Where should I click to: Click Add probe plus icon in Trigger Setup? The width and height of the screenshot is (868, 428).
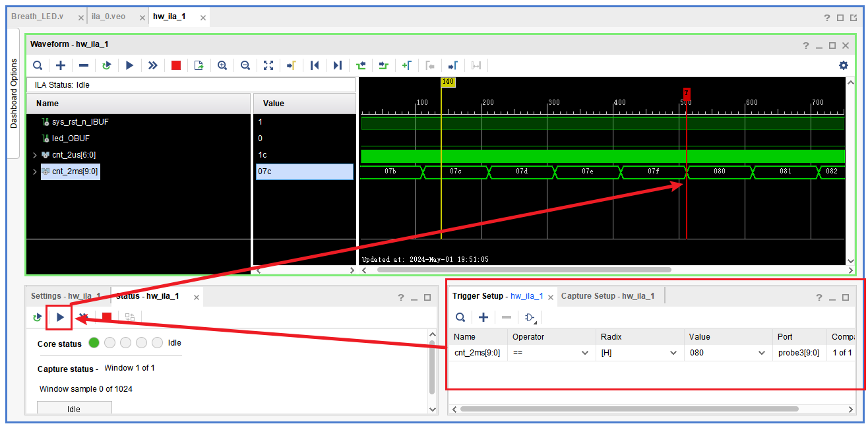483,317
